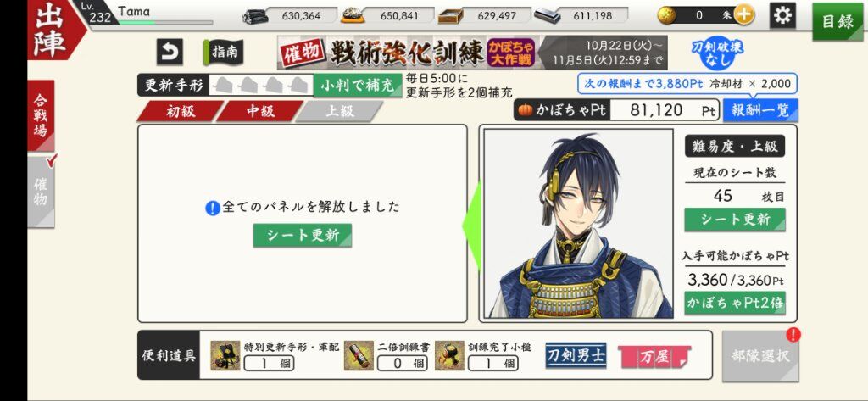Click the back arrow icon
This screenshot has height=401, width=868.
(170, 52)
